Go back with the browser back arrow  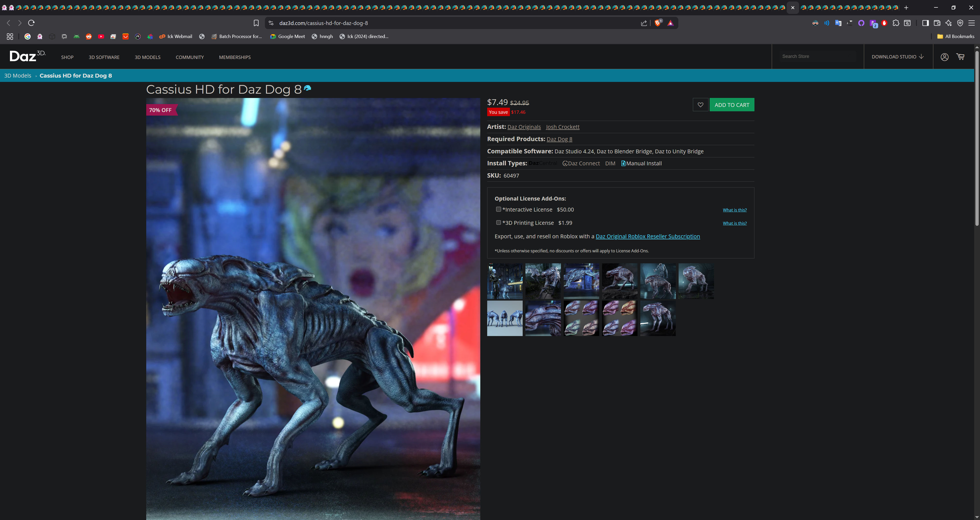pyautogui.click(x=8, y=23)
